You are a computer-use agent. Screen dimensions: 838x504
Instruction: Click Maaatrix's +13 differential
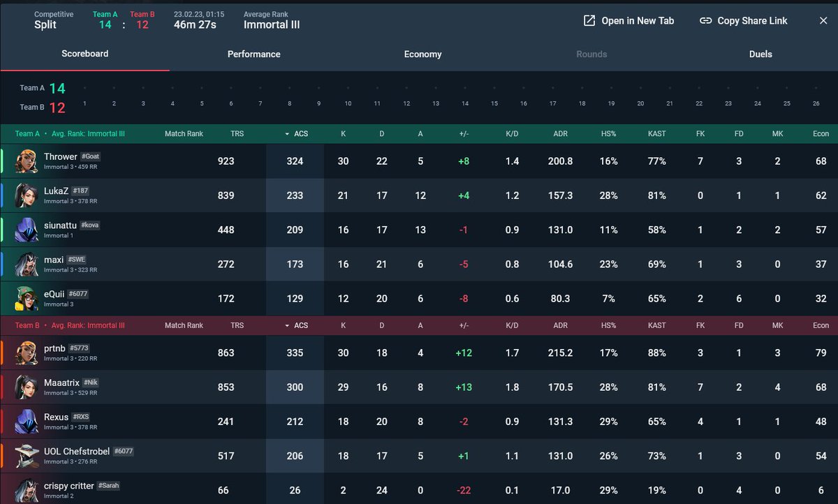pyautogui.click(x=464, y=387)
